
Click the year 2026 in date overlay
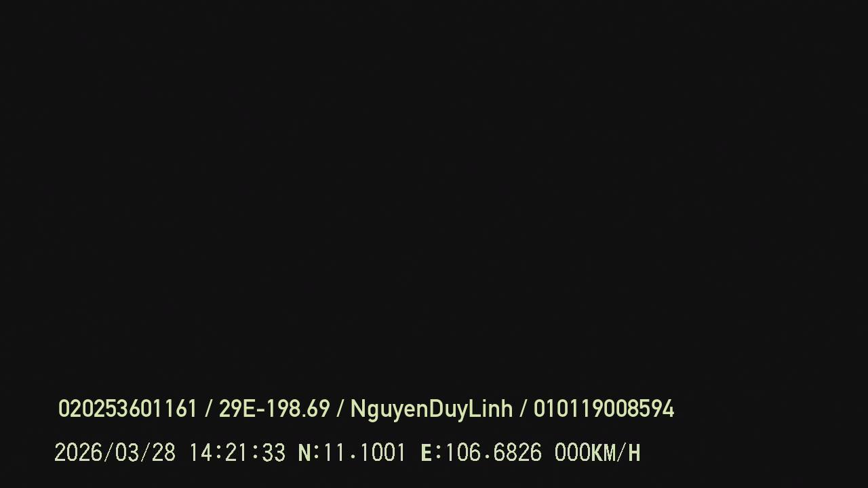click(x=78, y=453)
